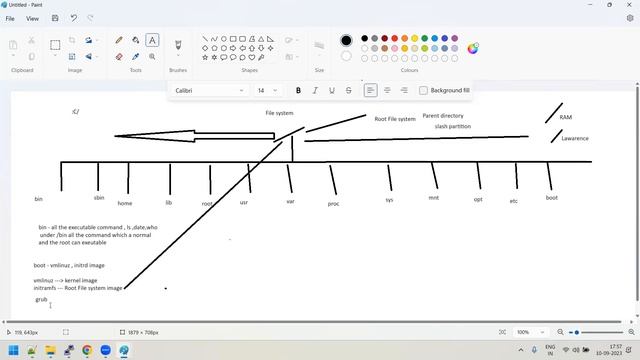
Task: Click Fit to window icon in status bar
Action: pos(502,332)
